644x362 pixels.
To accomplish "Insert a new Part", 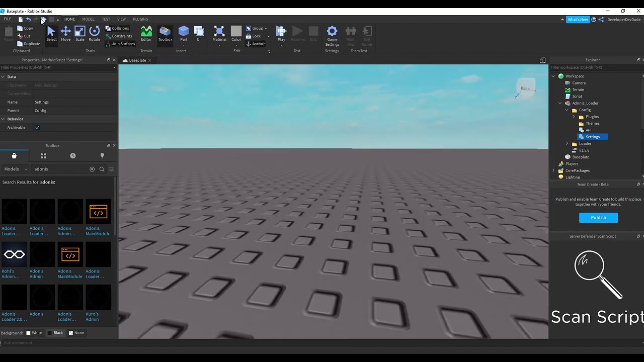I will tap(184, 34).
